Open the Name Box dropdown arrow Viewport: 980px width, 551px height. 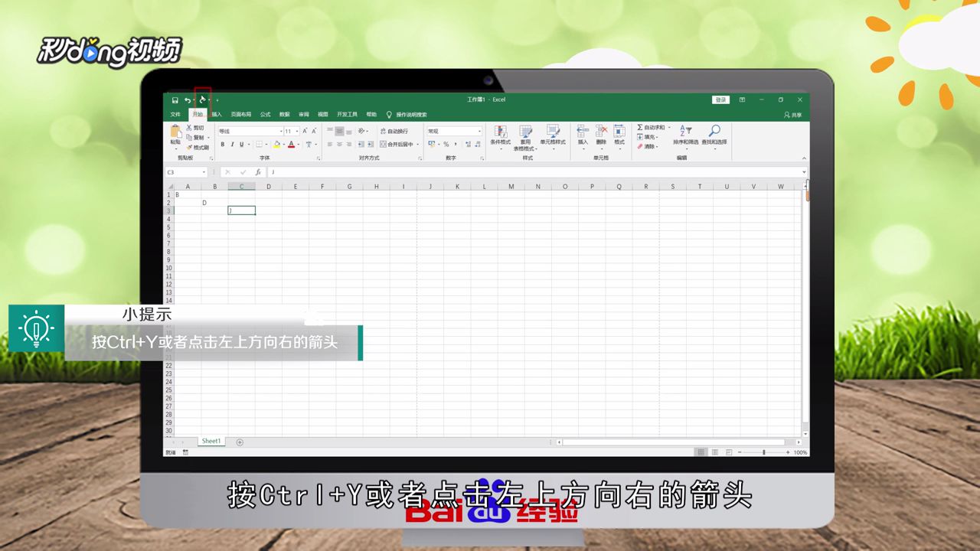pyautogui.click(x=204, y=172)
